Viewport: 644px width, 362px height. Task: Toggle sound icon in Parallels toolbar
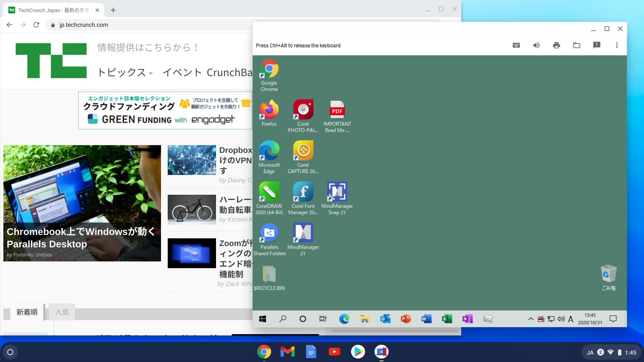tap(536, 45)
